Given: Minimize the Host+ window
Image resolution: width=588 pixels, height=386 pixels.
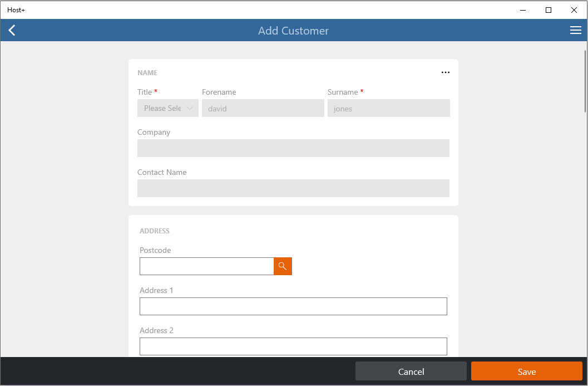Looking at the screenshot, I should [x=523, y=10].
